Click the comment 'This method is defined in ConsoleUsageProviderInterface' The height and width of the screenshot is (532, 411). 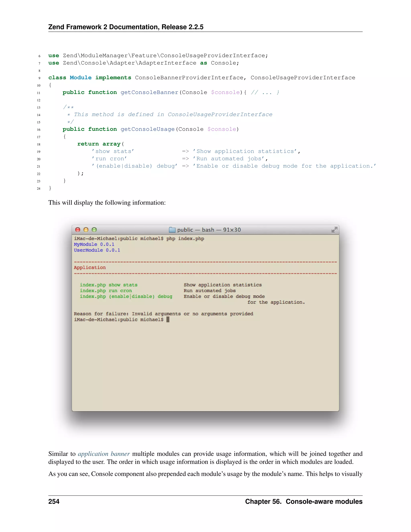(x=173, y=114)
